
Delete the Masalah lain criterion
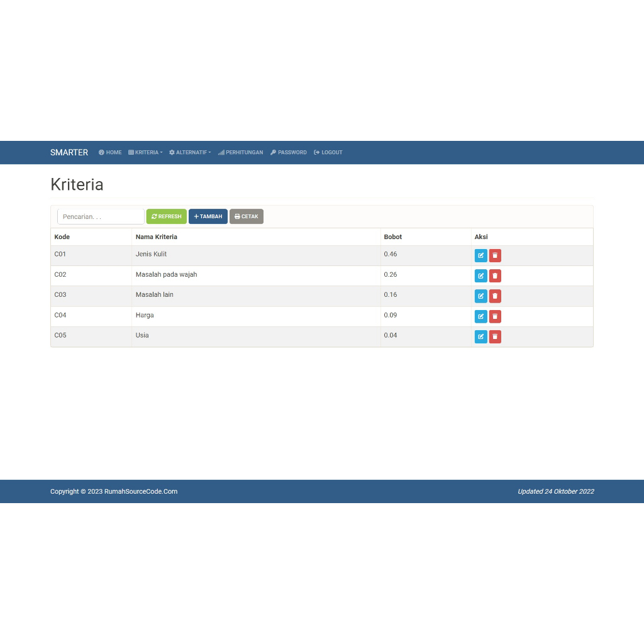tap(495, 296)
